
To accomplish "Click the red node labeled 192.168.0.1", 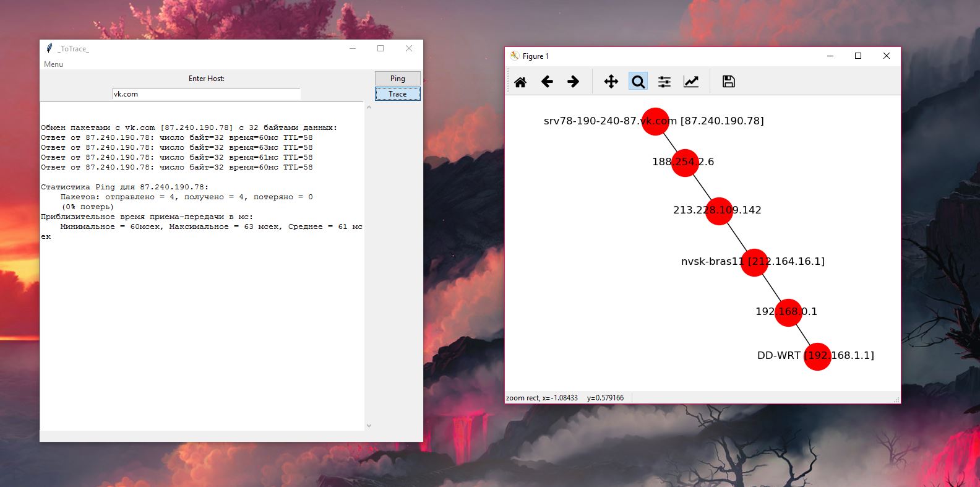I will tap(788, 311).
